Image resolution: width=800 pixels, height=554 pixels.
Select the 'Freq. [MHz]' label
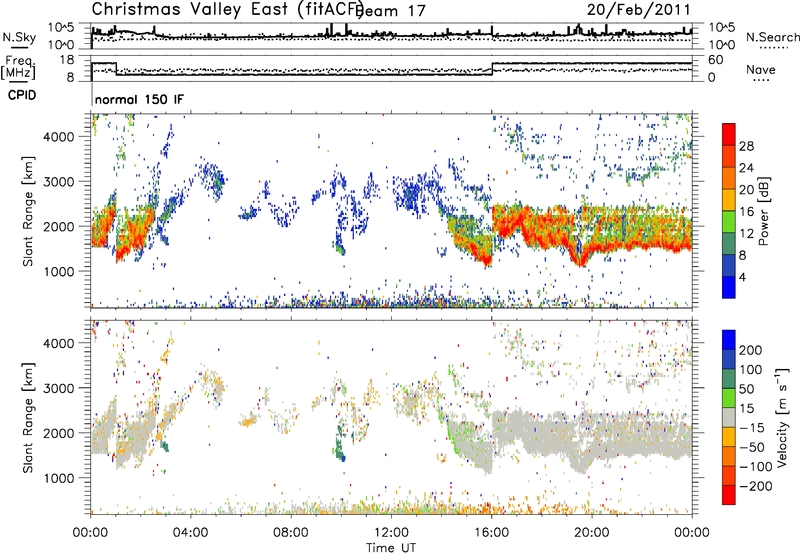tap(18, 67)
